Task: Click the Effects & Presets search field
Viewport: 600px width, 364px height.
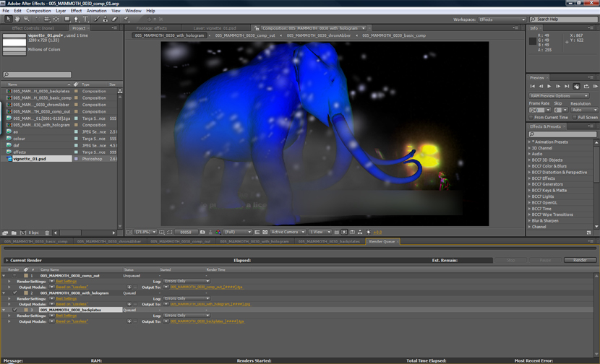Action: point(562,134)
